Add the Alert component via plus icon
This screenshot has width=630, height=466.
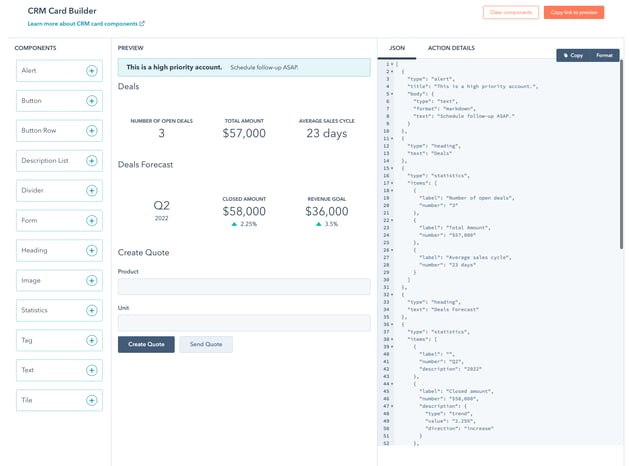92,71
